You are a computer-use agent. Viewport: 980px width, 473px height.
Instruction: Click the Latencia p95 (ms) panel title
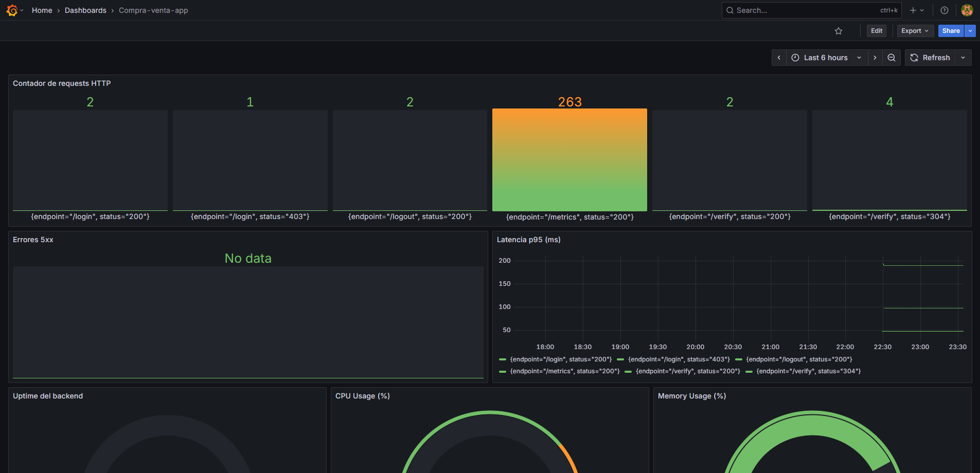(x=528, y=240)
